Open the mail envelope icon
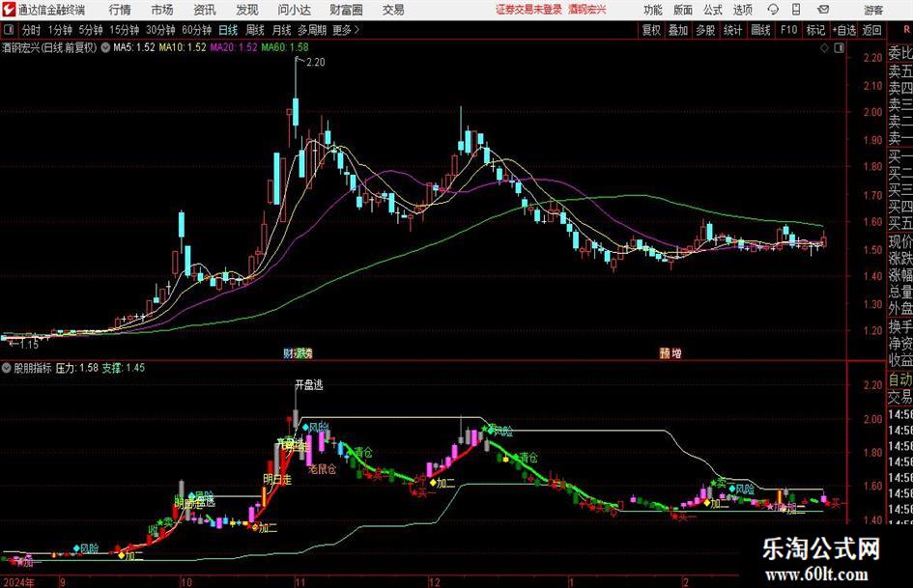Image resolution: width=913 pixels, height=588 pixels. click(823, 10)
